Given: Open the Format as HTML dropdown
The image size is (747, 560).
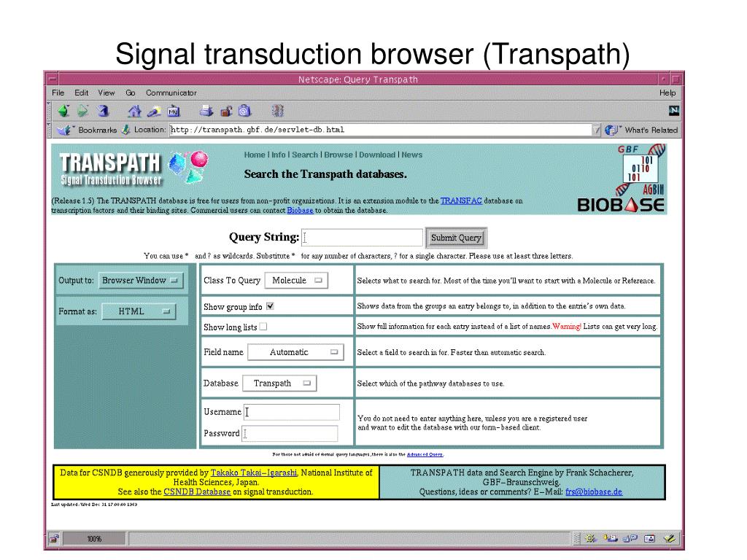Looking at the screenshot, I should pyautogui.click(x=139, y=311).
